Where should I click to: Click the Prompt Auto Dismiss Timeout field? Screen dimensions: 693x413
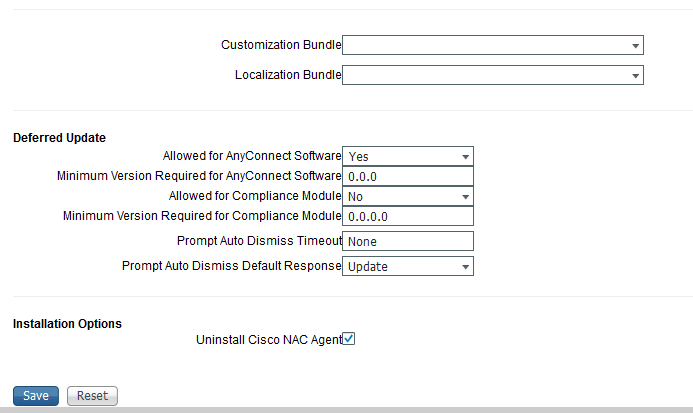pyautogui.click(x=407, y=241)
